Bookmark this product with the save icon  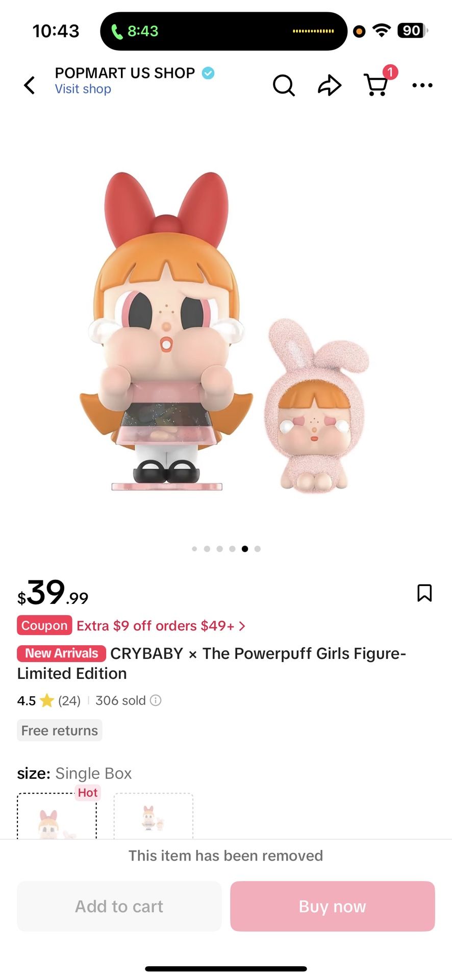(424, 593)
